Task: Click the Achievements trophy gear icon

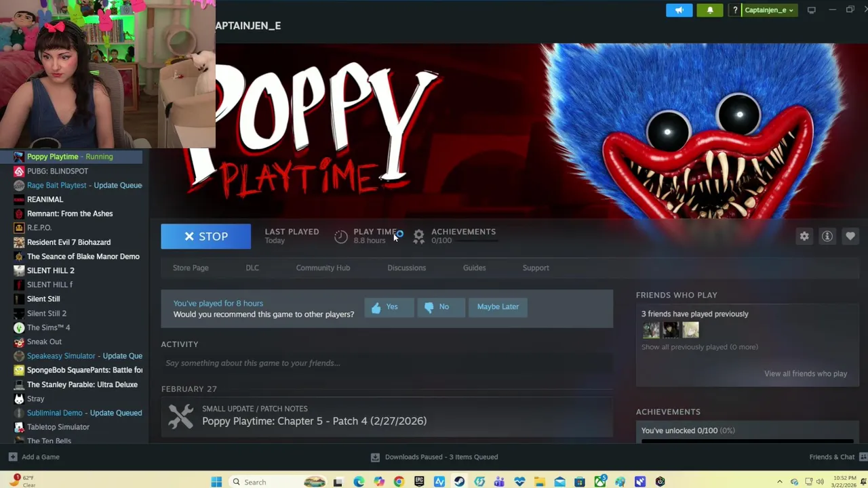Action: tap(419, 236)
